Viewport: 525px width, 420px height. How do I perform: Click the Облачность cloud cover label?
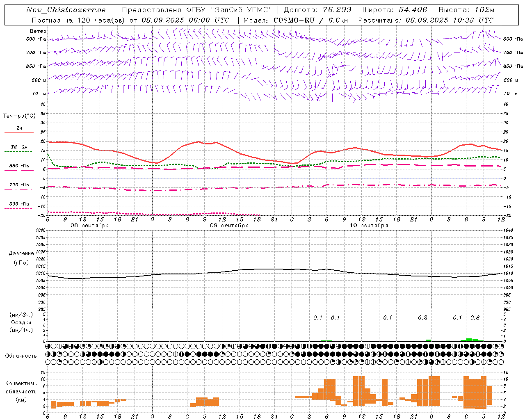[21, 356]
